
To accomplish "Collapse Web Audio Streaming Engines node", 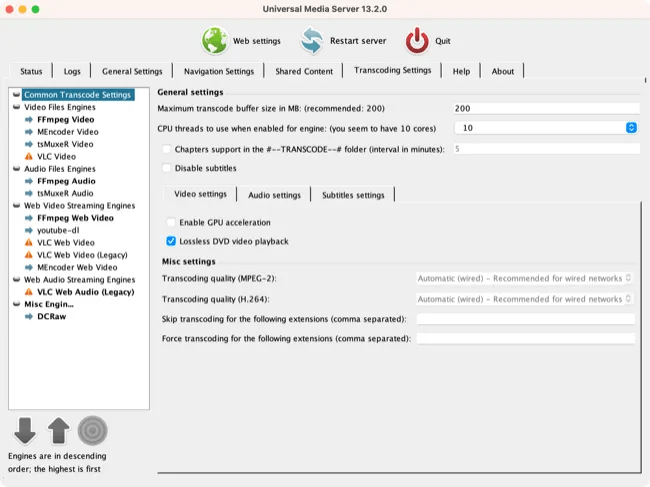I will pyautogui.click(x=17, y=280).
